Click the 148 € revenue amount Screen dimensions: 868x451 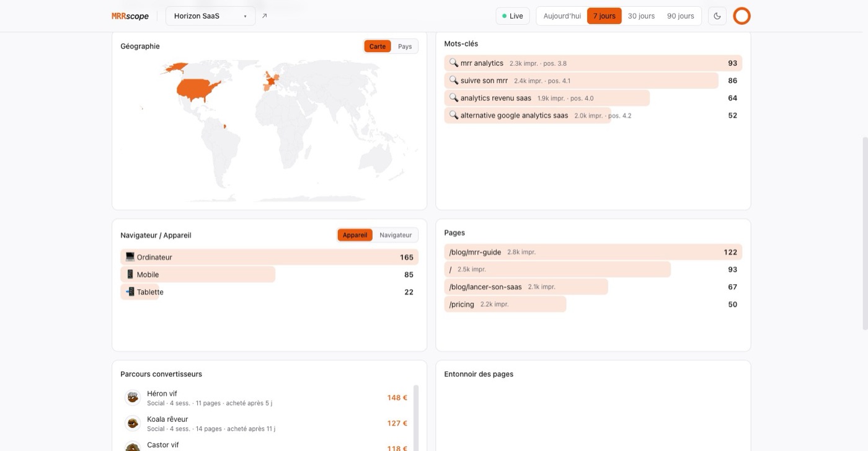click(x=397, y=398)
